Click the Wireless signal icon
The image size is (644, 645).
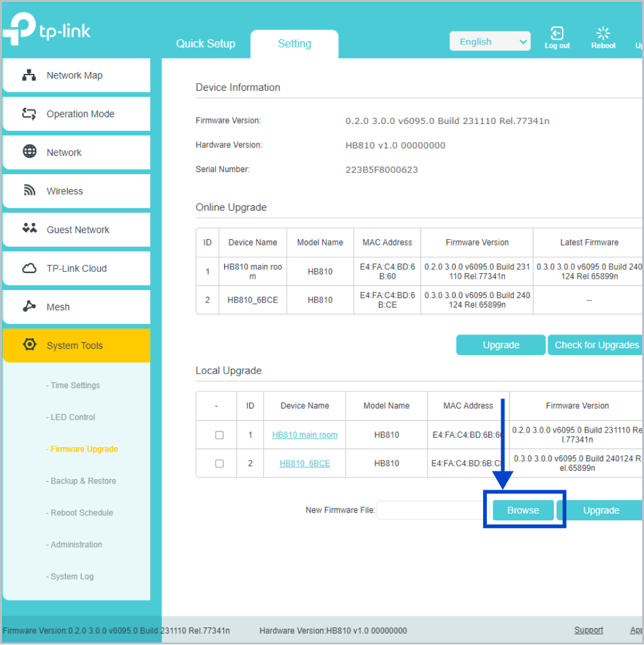29,190
